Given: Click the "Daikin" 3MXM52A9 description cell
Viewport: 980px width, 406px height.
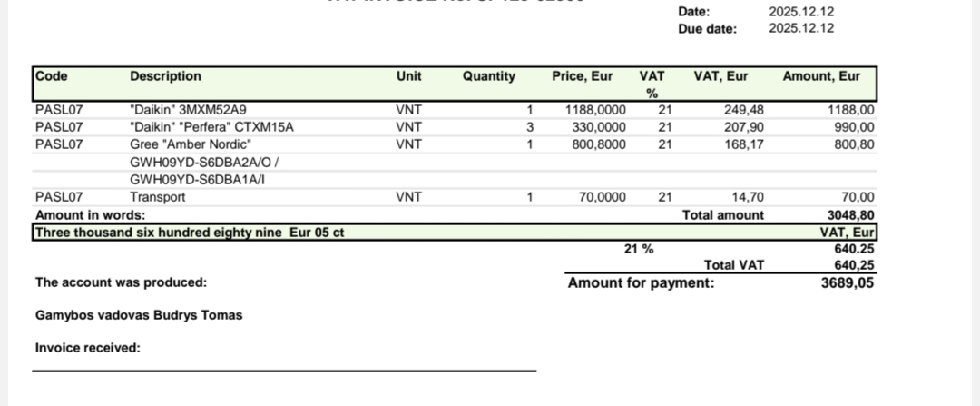Looking at the screenshot, I should (188, 110).
